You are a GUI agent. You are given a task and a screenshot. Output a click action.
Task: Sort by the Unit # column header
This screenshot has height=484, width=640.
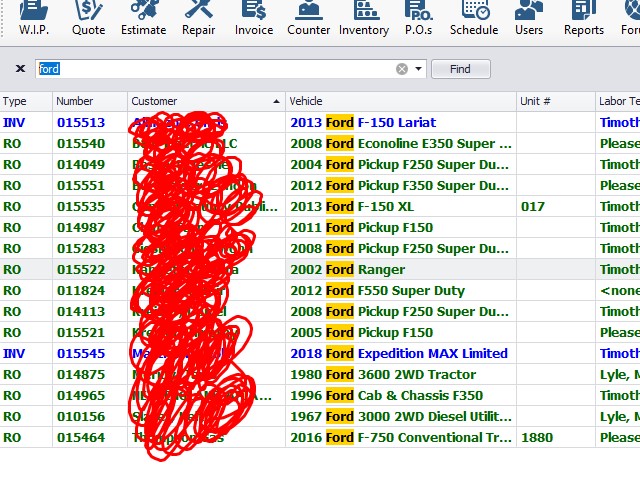pos(556,101)
